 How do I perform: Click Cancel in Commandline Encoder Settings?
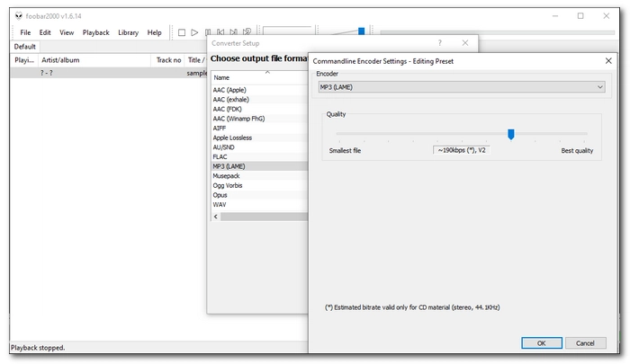pos(585,343)
